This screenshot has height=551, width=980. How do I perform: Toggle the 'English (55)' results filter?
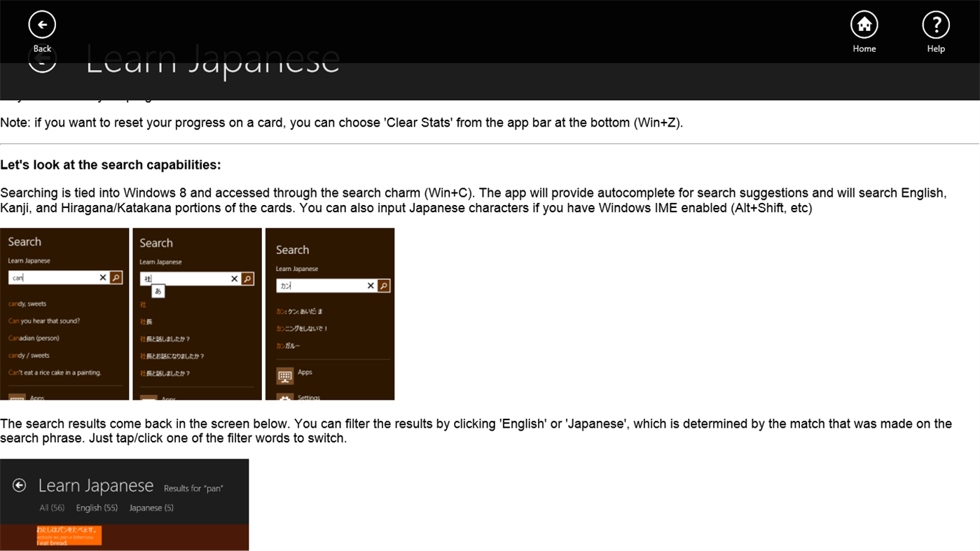(x=97, y=508)
